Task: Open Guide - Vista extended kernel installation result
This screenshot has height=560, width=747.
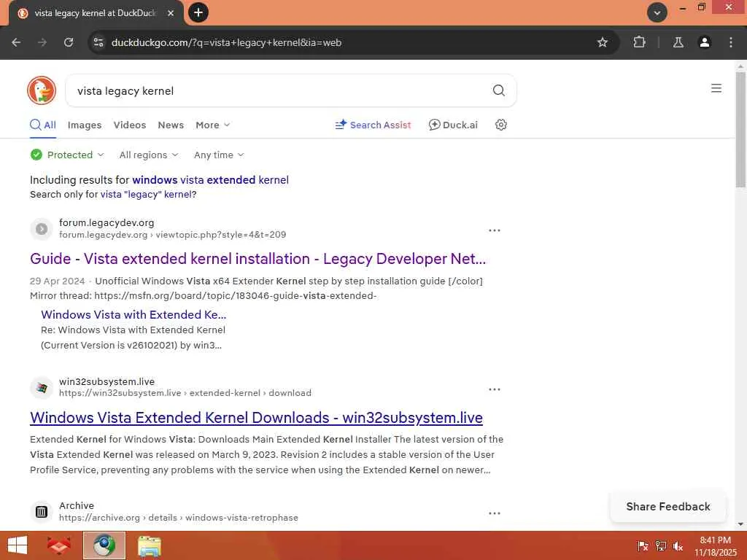Action: pos(258,259)
